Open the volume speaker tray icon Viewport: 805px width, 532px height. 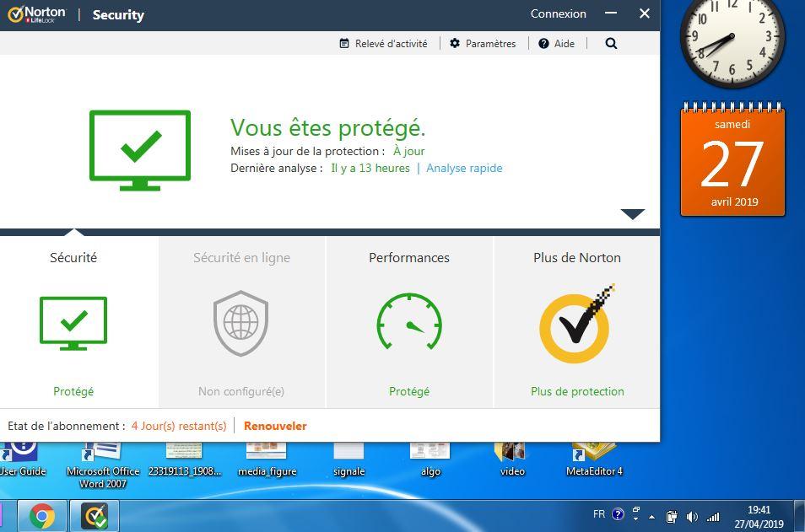[x=692, y=517]
